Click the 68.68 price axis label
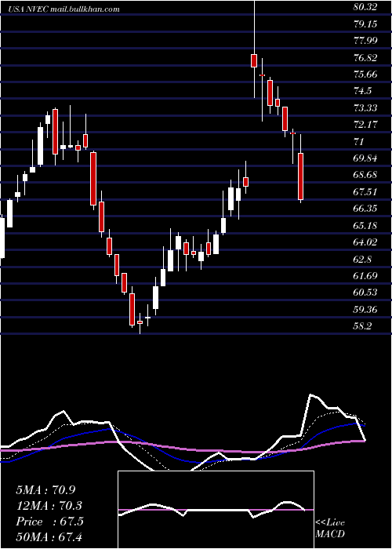 click(x=365, y=175)
